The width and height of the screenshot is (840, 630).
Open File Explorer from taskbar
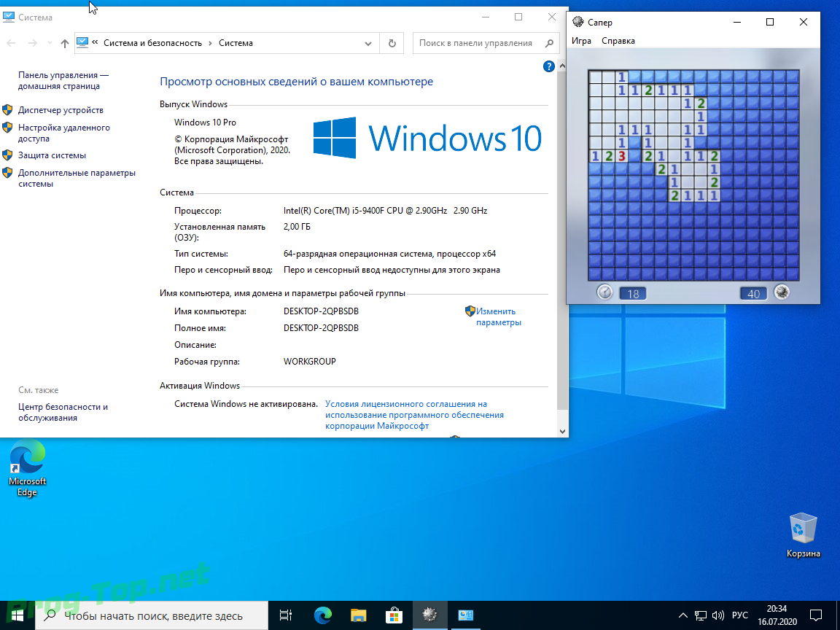[359, 615]
